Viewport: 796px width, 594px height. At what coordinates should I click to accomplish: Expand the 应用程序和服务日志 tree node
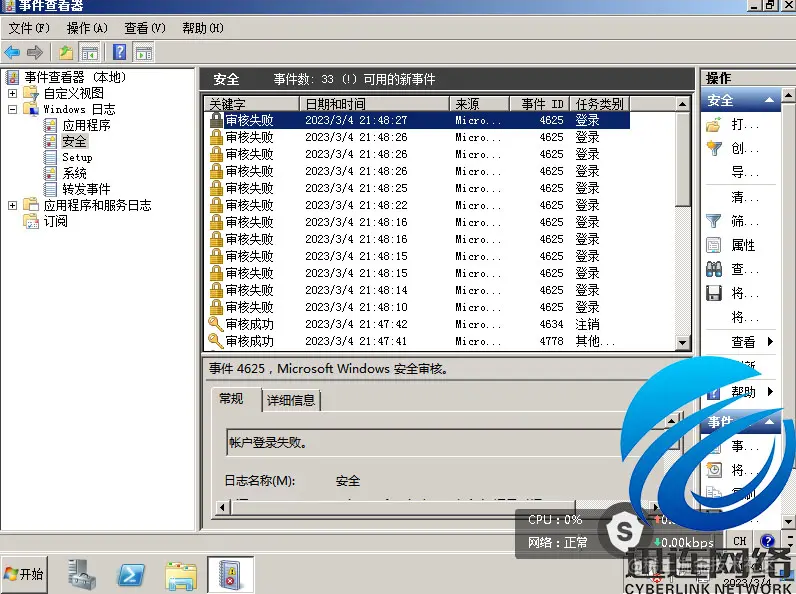click(x=12, y=205)
